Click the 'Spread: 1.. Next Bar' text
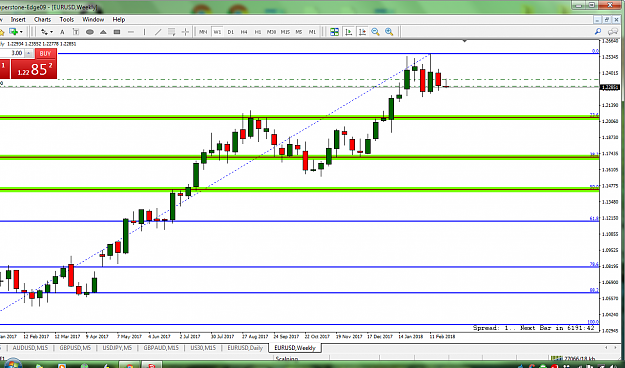The width and height of the screenshot is (625, 368). [x=534, y=328]
